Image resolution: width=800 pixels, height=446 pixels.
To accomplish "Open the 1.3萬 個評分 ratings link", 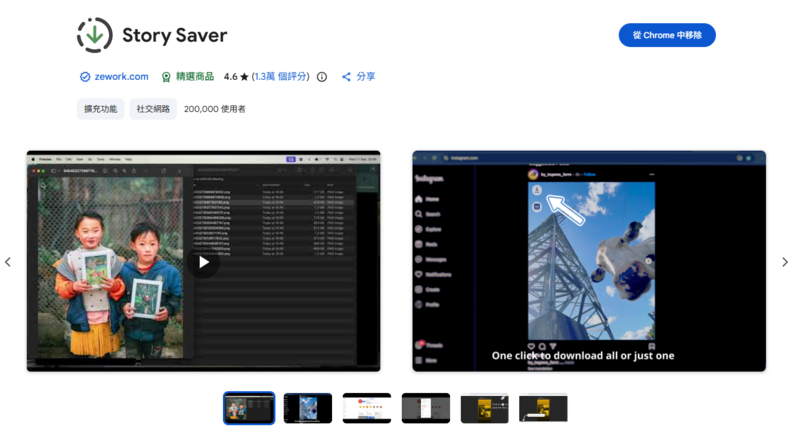I will point(282,77).
